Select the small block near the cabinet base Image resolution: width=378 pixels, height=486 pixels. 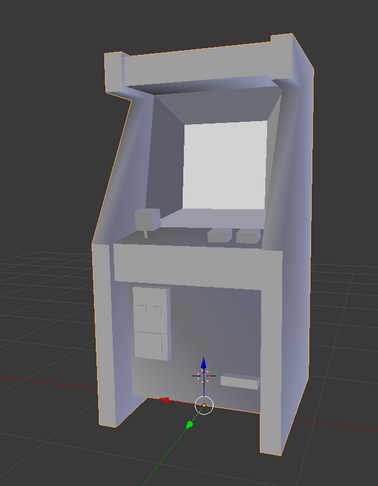point(240,382)
